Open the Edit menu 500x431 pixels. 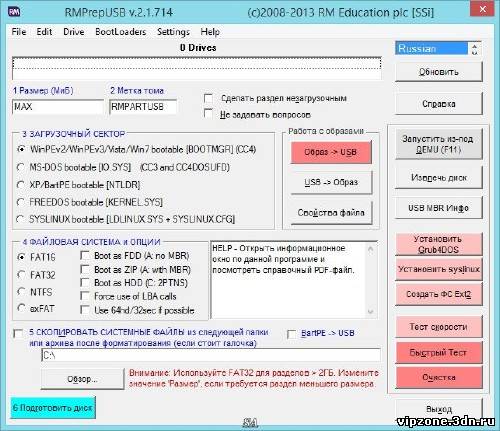[44, 32]
